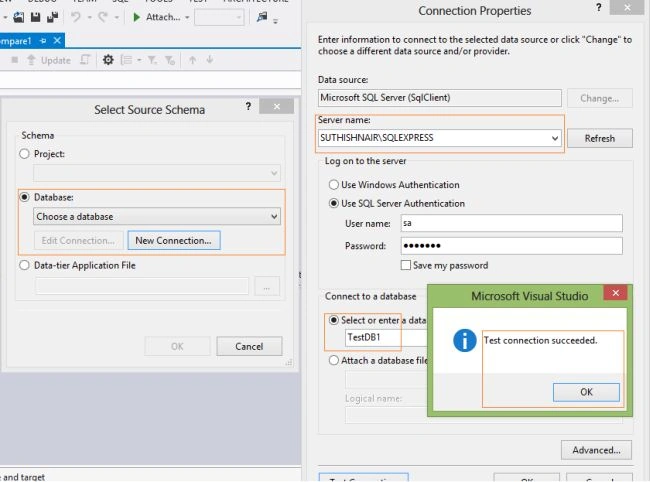
Task: Start debugging with the green play arrow
Action: tap(136, 17)
